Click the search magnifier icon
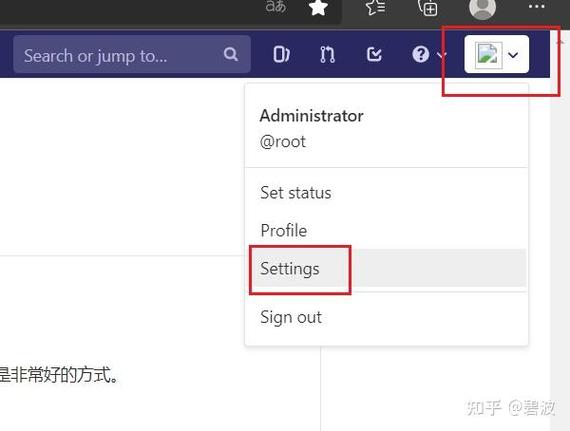Screen dimensions: 570x431 pyautogui.click(x=231, y=55)
